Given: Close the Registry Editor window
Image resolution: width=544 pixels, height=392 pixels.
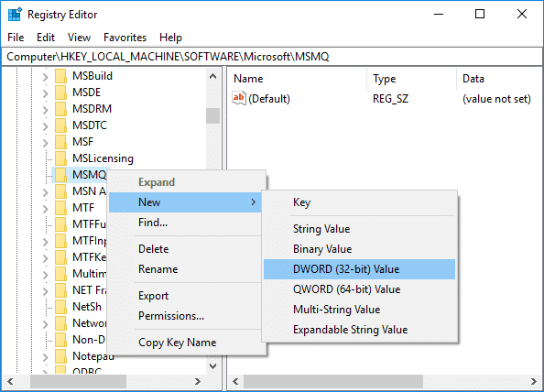Looking at the screenshot, I should pos(522,15).
